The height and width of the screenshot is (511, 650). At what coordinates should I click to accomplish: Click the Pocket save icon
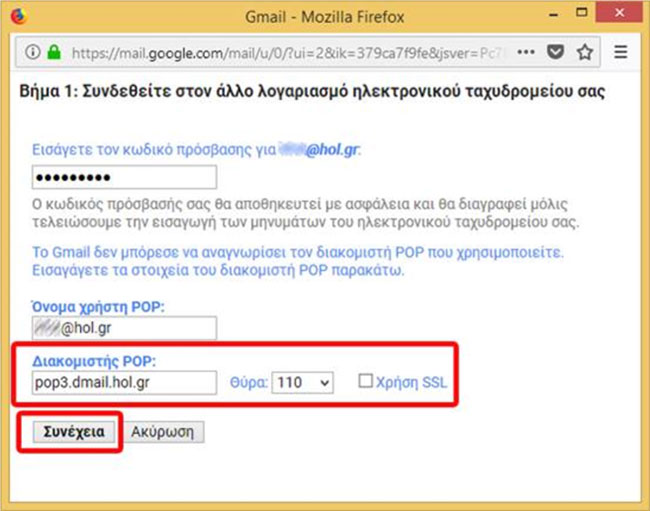pos(555,52)
